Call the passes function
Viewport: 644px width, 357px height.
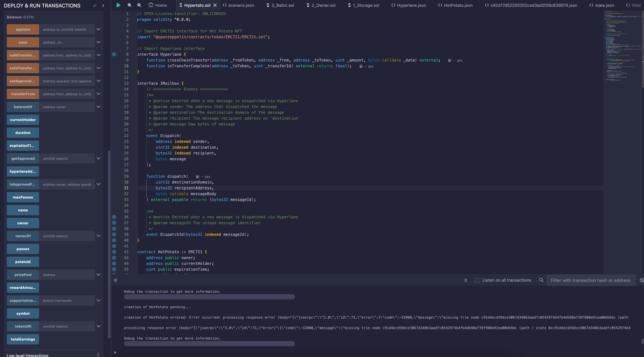tap(23, 249)
